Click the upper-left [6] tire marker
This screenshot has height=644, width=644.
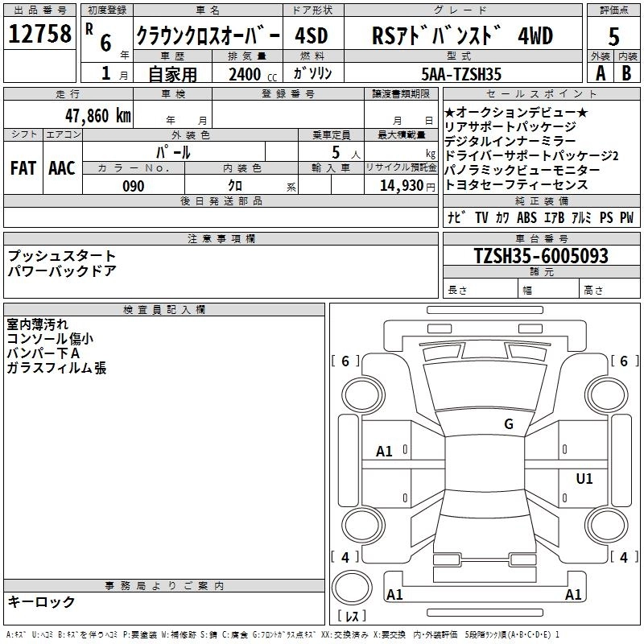click(x=345, y=361)
